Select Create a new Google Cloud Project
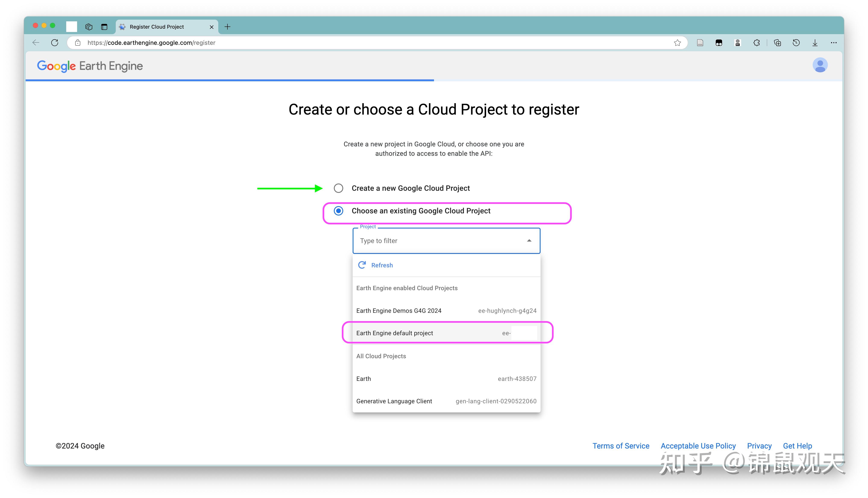This screenshot has height=498, width=868. pos(339,188)
